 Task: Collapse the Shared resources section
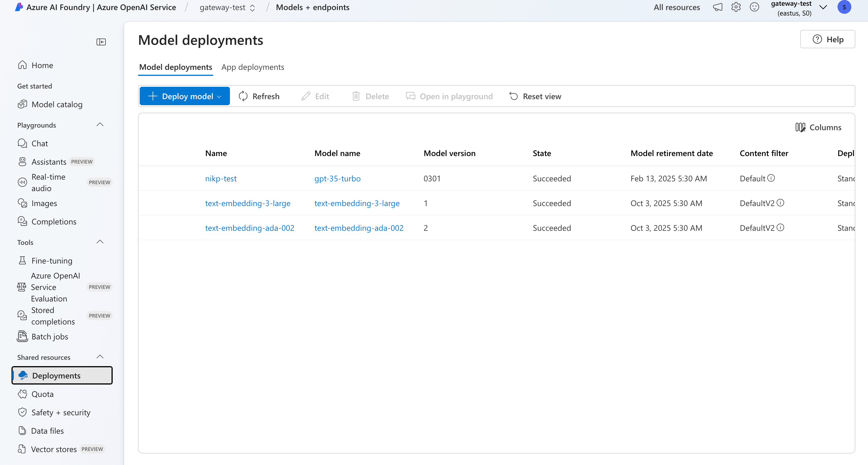click(x=100, y=357)
